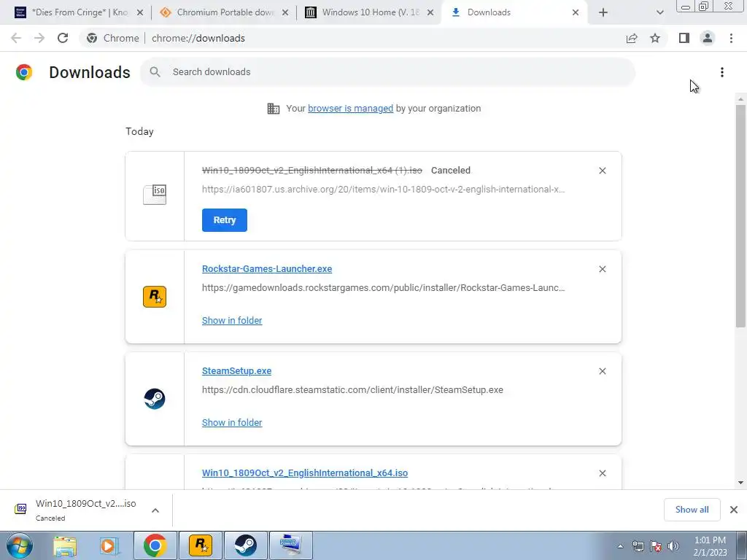Click the Chrome site info chip

click(114, 38)
